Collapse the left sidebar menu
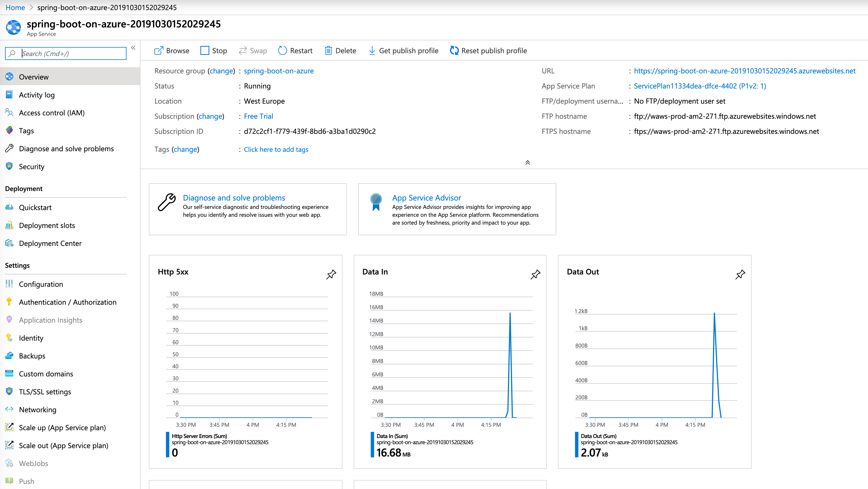Image resolution: width=868 pixels, height=489 pixels. (133, 48)
